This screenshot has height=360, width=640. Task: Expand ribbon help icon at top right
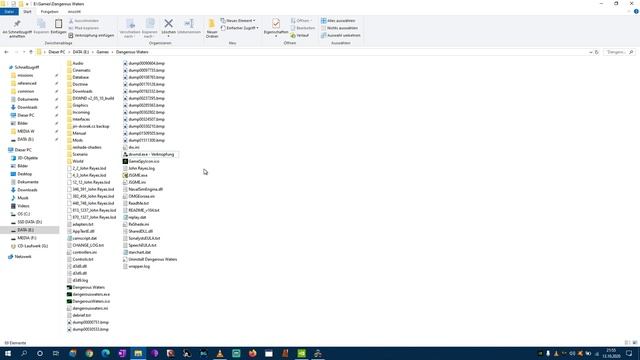(x=636, y=12)
